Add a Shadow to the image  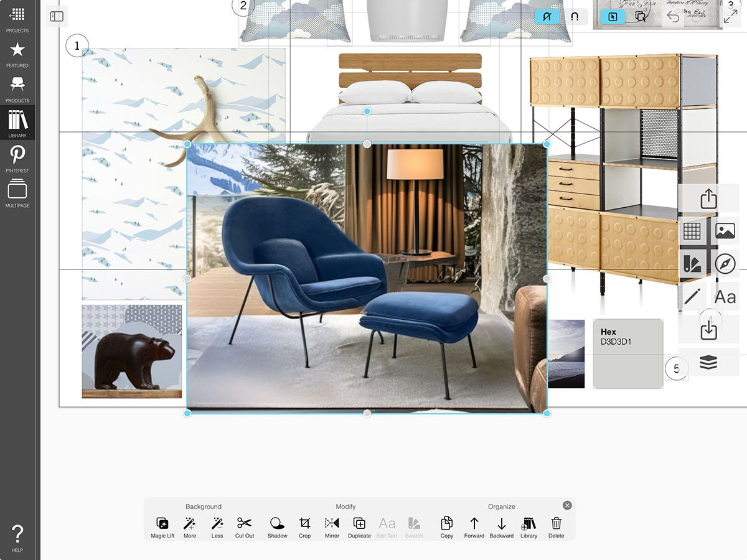(x=277, y=527)
